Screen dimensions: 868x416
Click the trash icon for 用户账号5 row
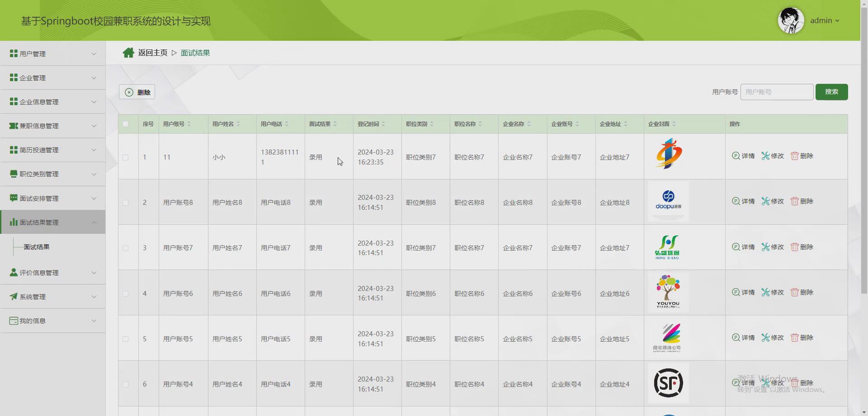click(x=794, y=338)
